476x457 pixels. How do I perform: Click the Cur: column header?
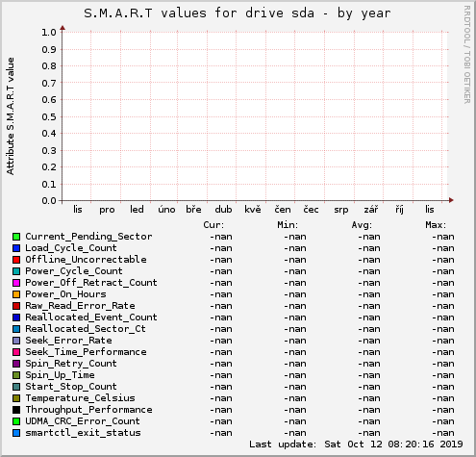(213, 225)
